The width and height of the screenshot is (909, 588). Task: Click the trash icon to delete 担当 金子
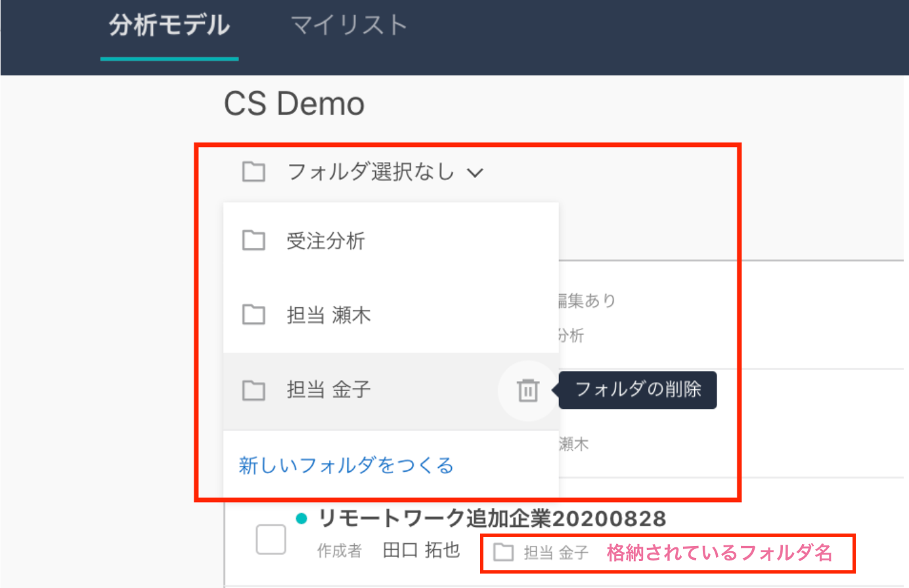click(x=526, y=389)
